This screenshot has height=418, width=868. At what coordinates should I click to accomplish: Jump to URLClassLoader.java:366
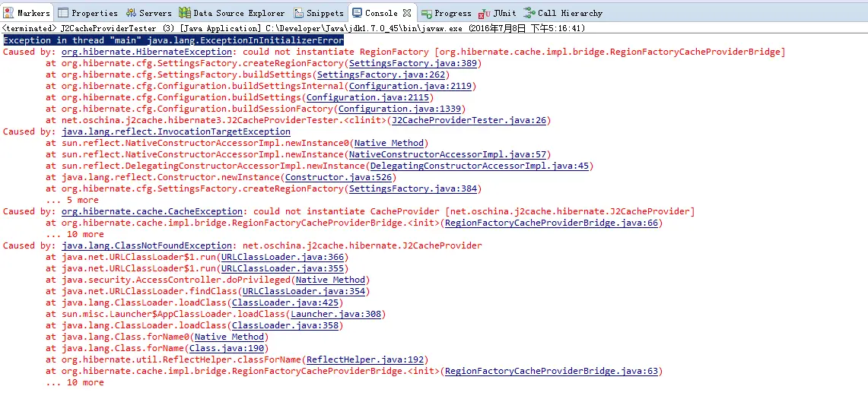click(x=283, y=257)
